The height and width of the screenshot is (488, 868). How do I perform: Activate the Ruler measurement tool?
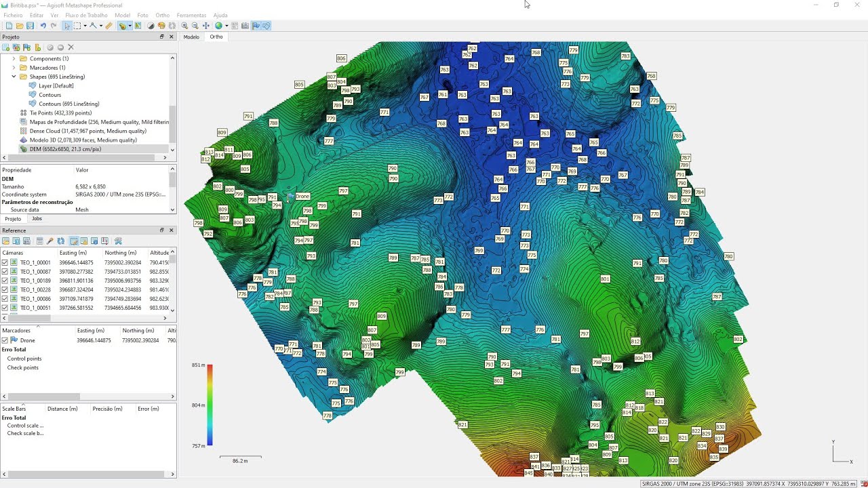tap(108, 26)
